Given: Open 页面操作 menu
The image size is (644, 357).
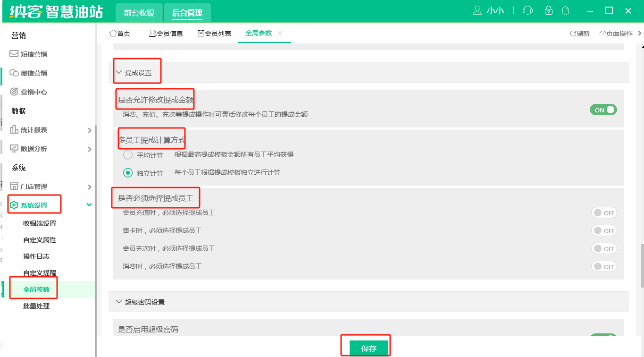Looking at the screenshot, I should 616,34.
